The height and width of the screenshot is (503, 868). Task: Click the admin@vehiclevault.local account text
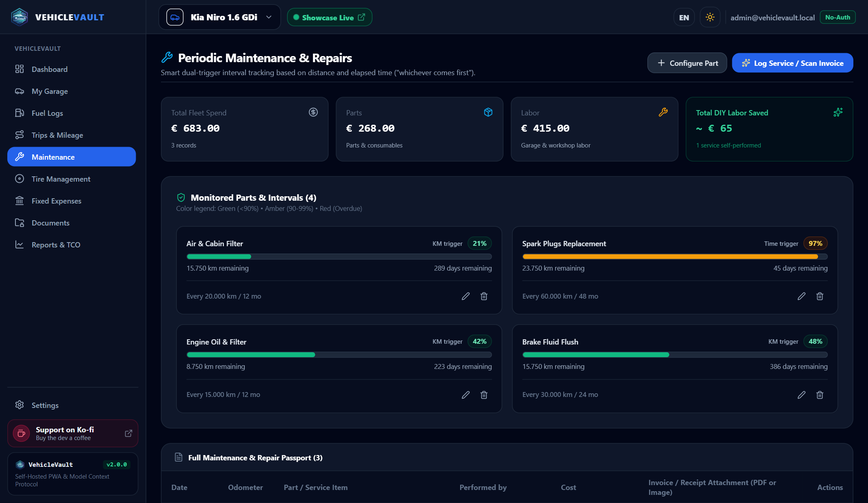click(x=773, y=17)
